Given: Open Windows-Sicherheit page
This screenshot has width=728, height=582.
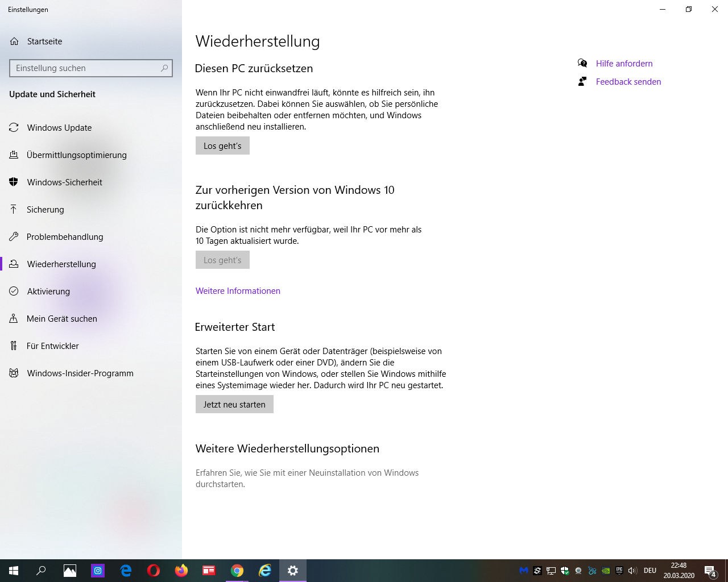Looking at the screenshot, I should pyautogui.click(x=91, y=182).
